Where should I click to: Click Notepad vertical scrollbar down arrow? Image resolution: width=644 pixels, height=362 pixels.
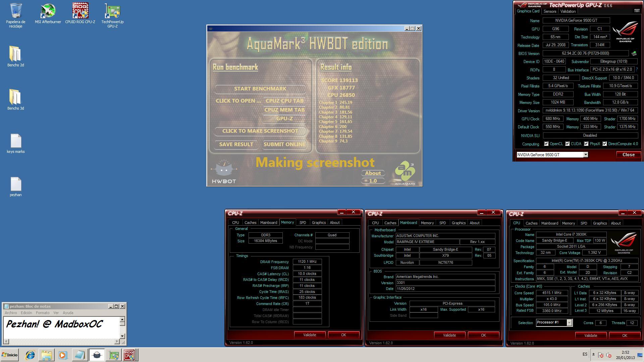122,336
